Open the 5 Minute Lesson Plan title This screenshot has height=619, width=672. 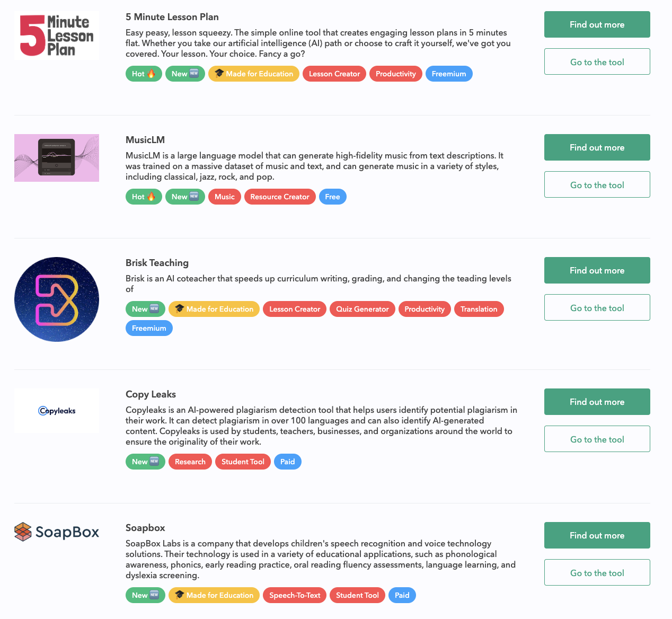click(172, 17)
